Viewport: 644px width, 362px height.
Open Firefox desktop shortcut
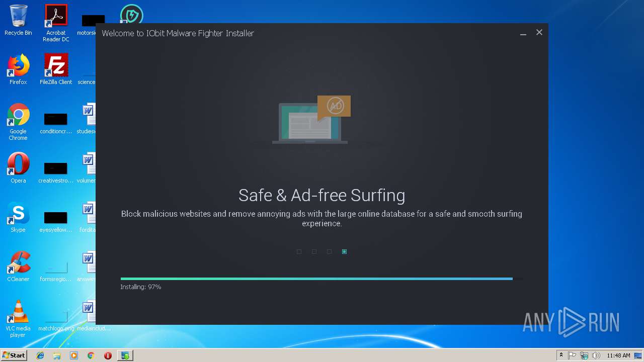18,69
